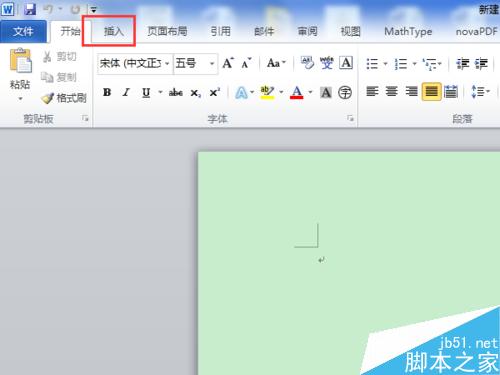The height and width of the screenshot is (375, 500).
Task: Select the highlighted Justify alignment
Action: [431, 91]
